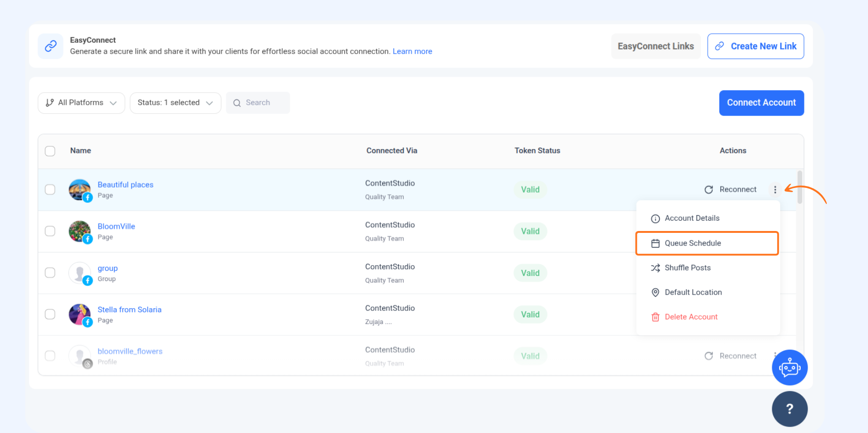This screenshot has width=868, height=433.
Task: Check the Beautiful places row checkbox
Action: coord(50,189)
